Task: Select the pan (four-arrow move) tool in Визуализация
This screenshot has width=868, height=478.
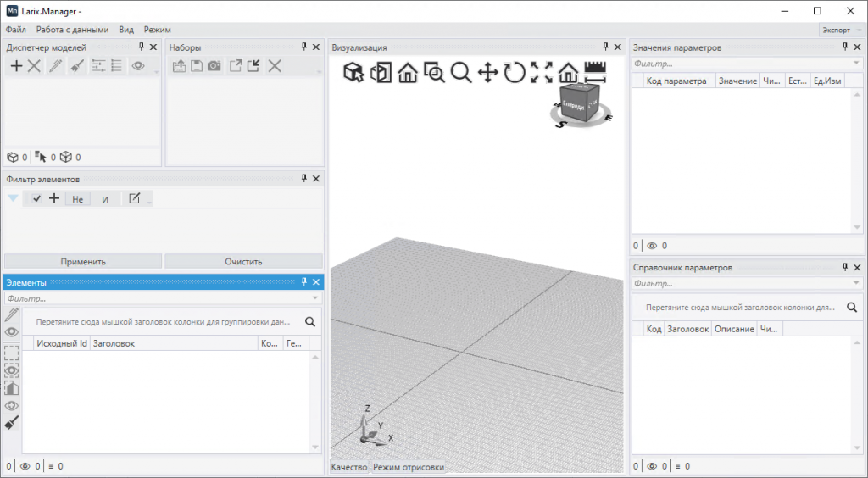Action: 487,73
